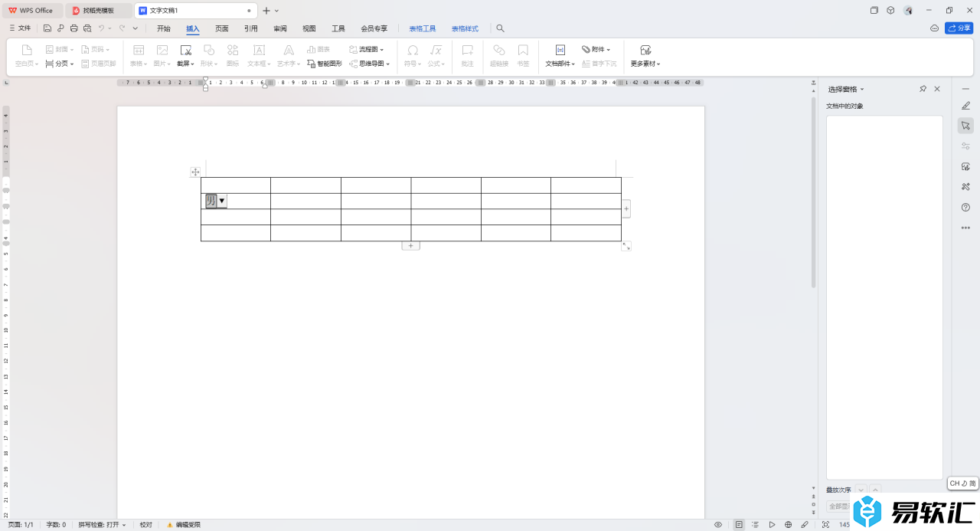Open the 视图 view ribbon tab
The width and height of the screenshot is (980, 531).
click(309, 28)
